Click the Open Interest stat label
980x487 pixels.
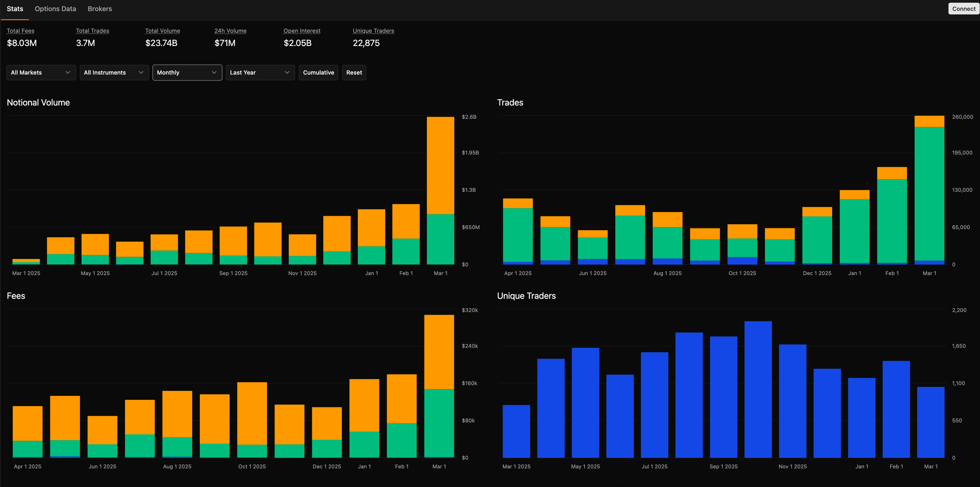tap(302, 31)
